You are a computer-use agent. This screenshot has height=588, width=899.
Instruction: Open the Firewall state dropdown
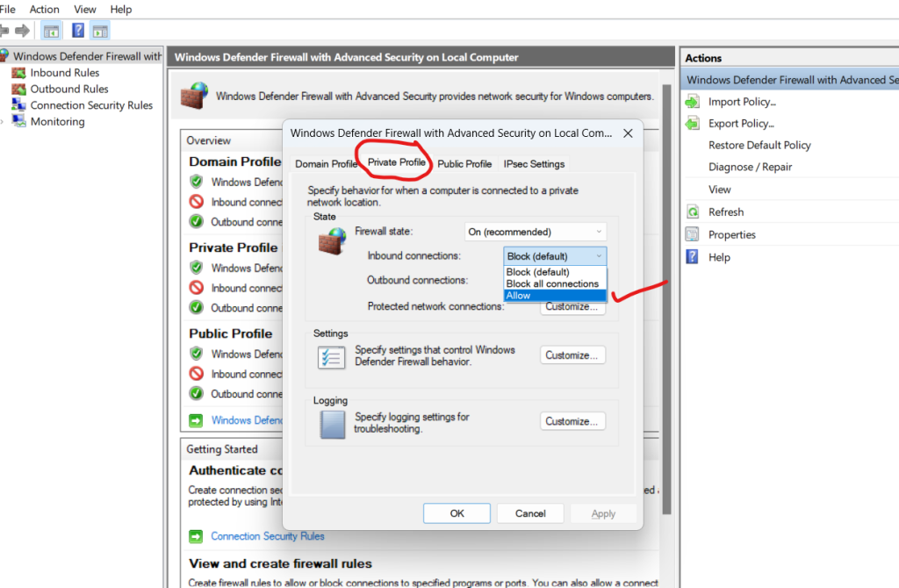coord(536,233)
